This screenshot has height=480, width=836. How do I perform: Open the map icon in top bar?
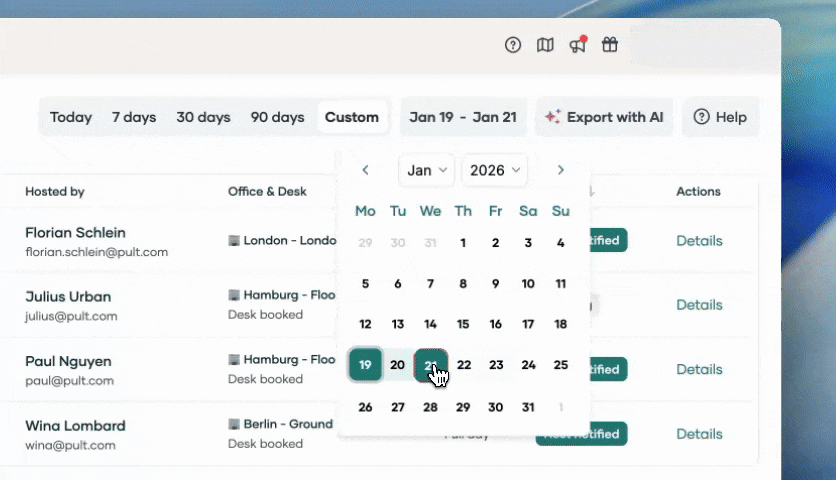tap(545, 45)
